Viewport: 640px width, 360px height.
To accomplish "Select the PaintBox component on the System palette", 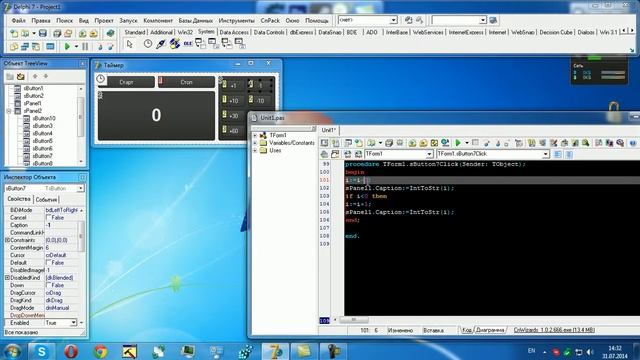I will tap(161, 43).
